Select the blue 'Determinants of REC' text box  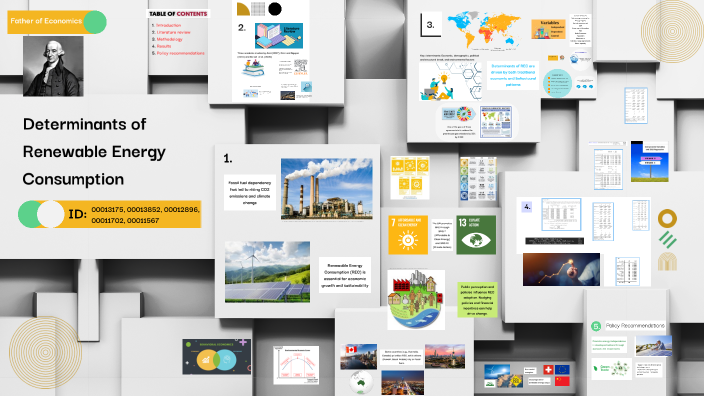[513, 75]
